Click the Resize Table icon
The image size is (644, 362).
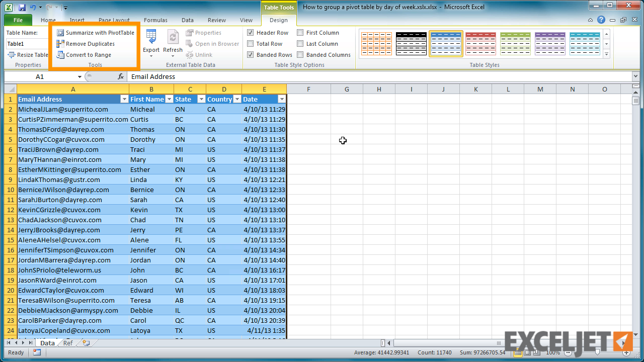(10, 55)
